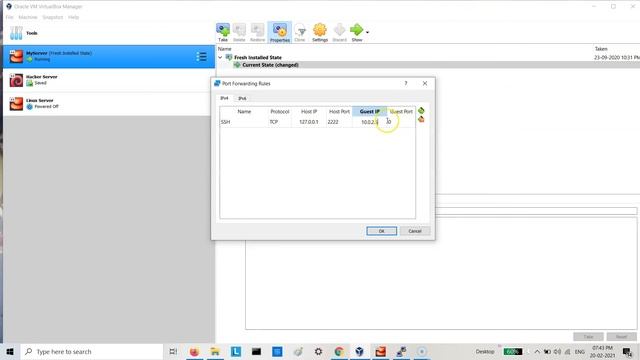The width and height of the screenshot is (640, 360).
Task: Open the File menu
Action: click(9, 17)
